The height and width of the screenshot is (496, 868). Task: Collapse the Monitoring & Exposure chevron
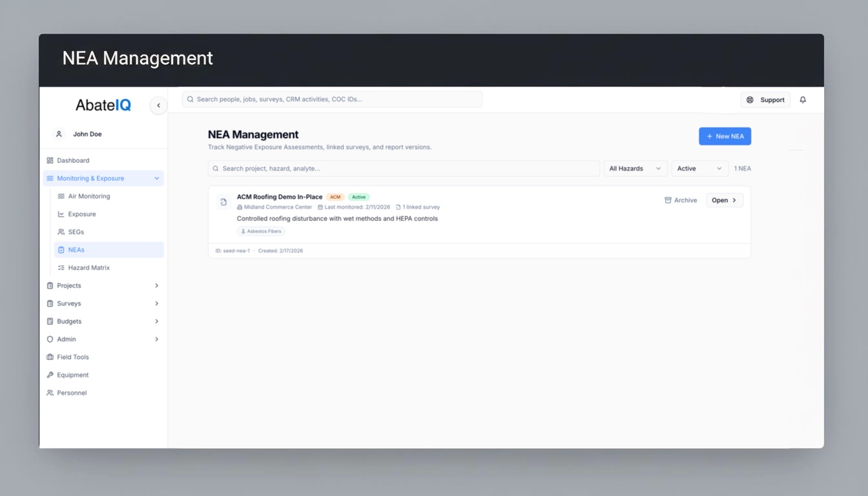[x=156, y=178]
